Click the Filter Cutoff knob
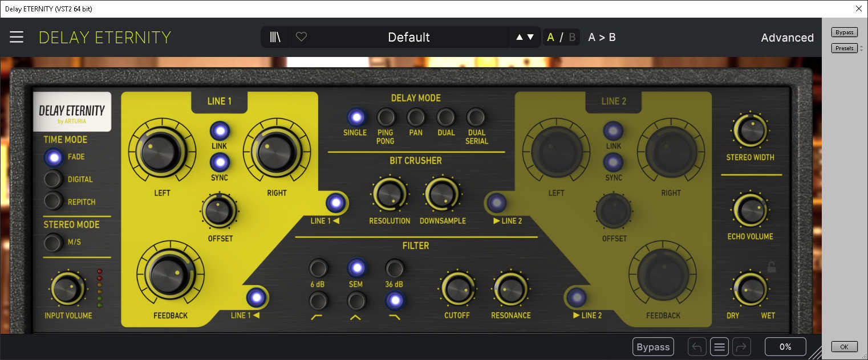This screenshot has height=360, width=868. pyautogui.click(x=457, y=289)
